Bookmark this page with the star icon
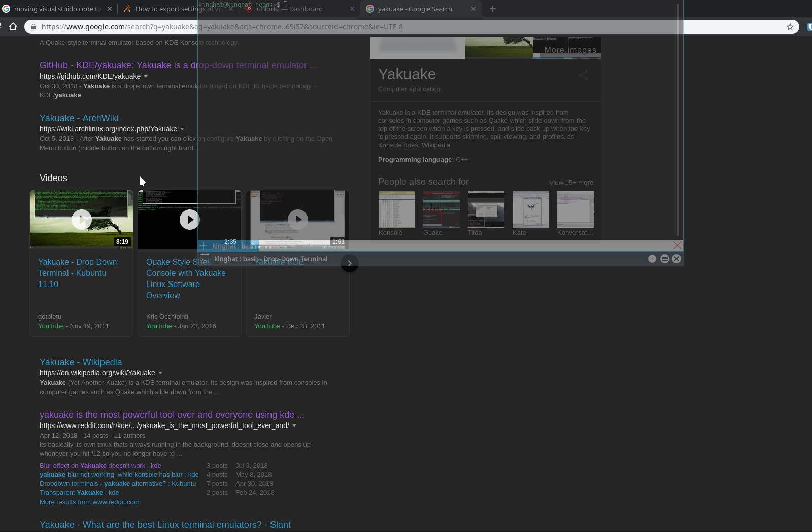 (790, 27)
